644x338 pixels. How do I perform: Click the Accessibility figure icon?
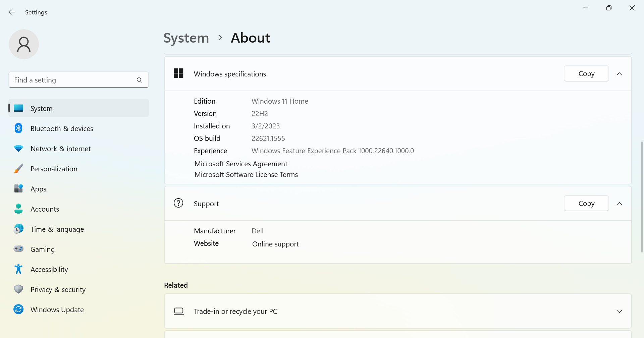click(x=18, y=269)
